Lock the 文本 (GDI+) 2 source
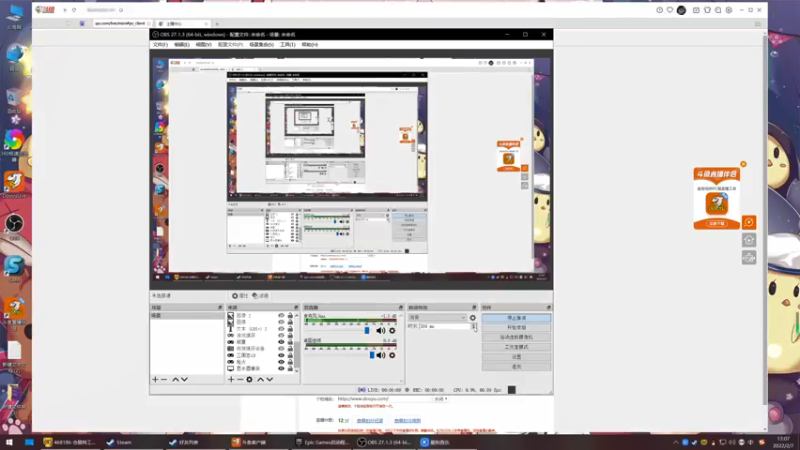Viewport: 800px width, 450px height. [290, 329]
